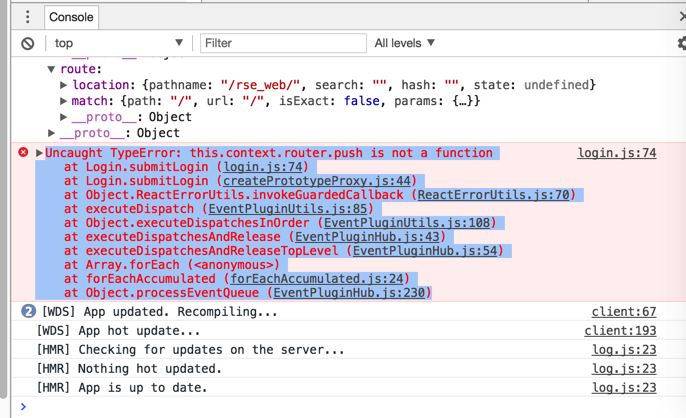Open EventPluginHub.js:230 source link
The image size is (686, 418).
pos(351,293)
